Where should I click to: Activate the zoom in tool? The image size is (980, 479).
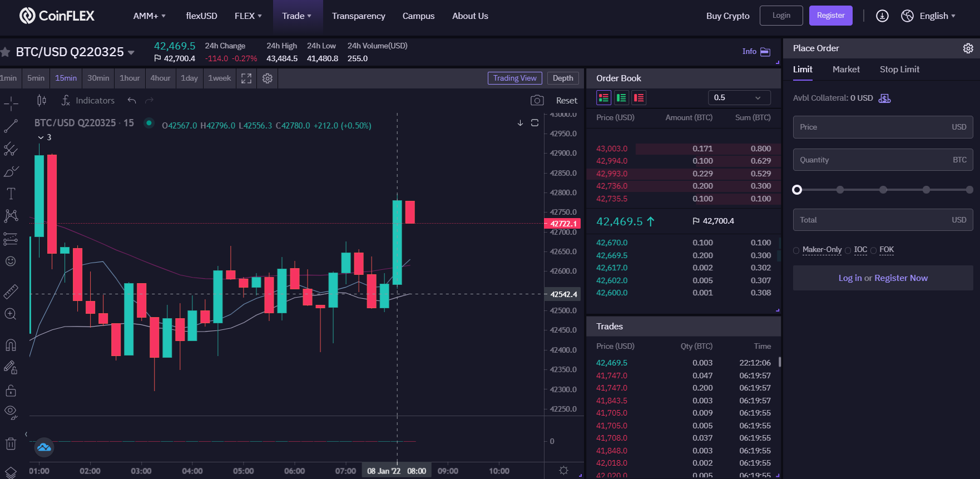point(11,314)
